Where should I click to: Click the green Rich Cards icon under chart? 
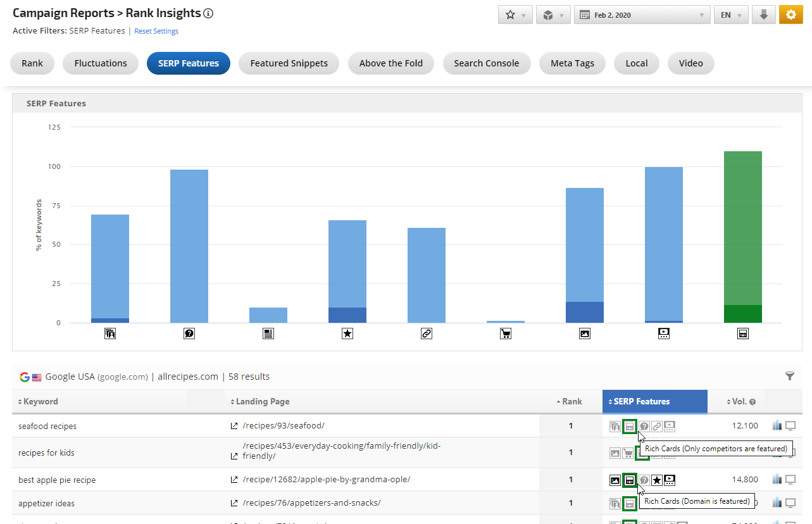pos(743,334)
